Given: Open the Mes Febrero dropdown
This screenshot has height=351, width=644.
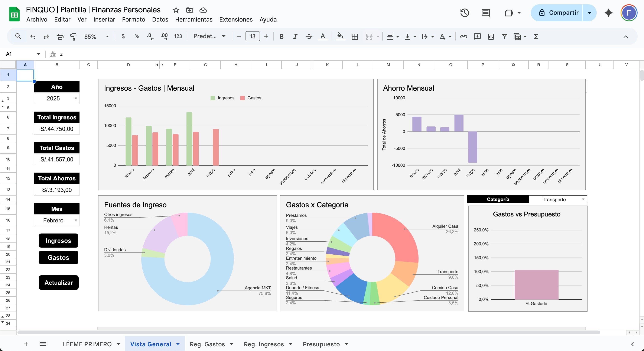Looking at the screenshot, I should 76,220.
